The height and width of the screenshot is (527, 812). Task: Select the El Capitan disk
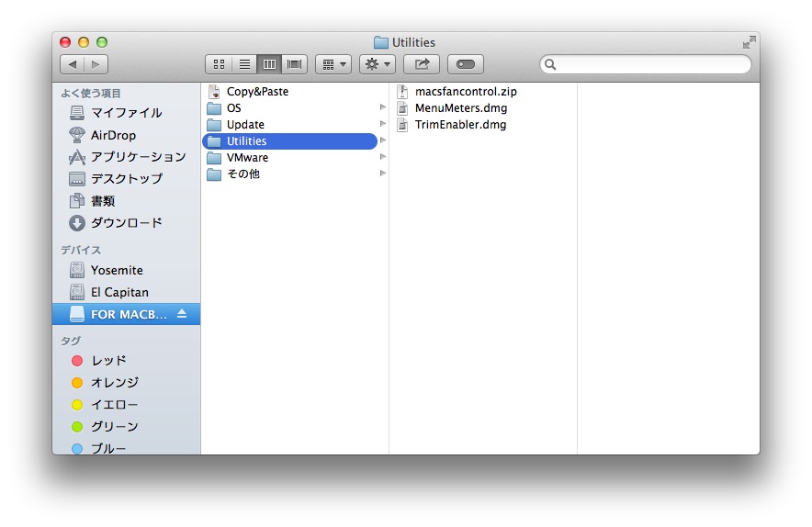point(127,293)
